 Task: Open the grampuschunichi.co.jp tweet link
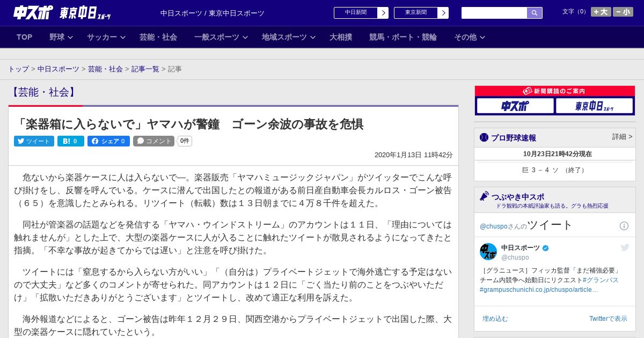(x=539, y=290)
